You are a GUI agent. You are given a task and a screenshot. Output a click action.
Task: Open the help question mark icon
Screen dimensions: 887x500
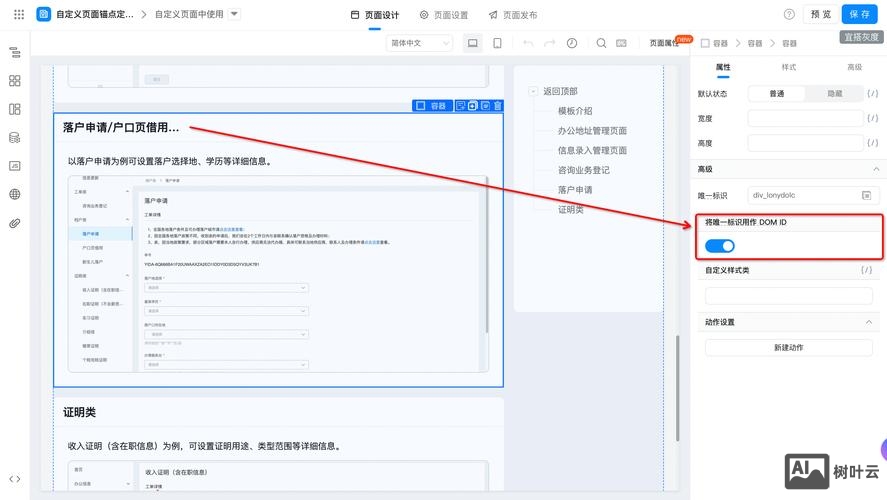[789, 15]
